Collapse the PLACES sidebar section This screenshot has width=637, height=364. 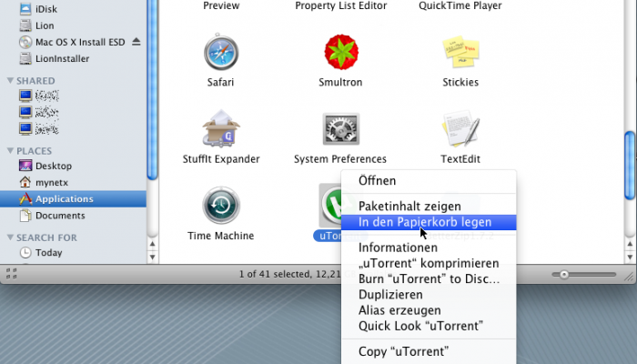[10, 151]
